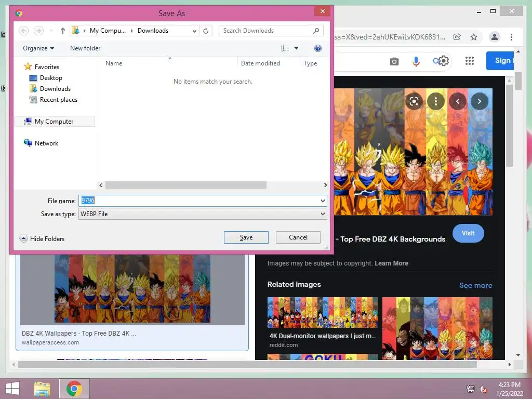Open Recent places in sidebar
532x399 pixels.
coord(54,100)
